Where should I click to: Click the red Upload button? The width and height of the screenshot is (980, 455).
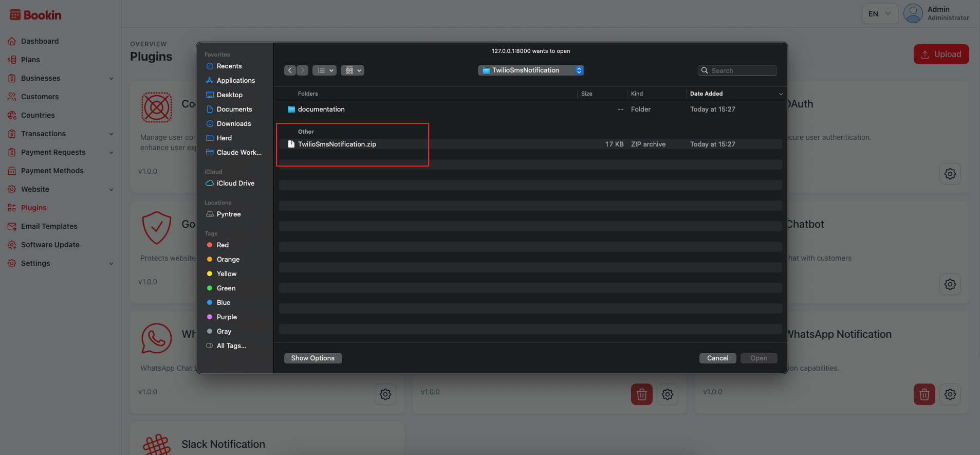tap(941, 54)
